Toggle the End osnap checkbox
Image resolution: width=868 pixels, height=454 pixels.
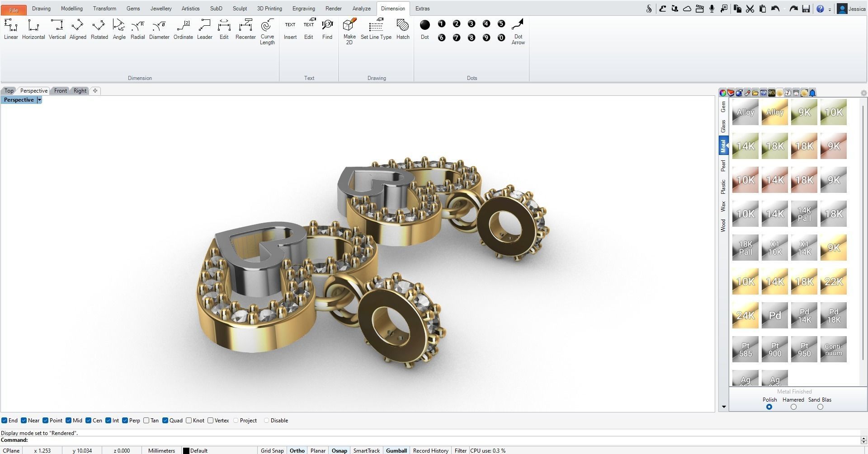click(4, 421)
